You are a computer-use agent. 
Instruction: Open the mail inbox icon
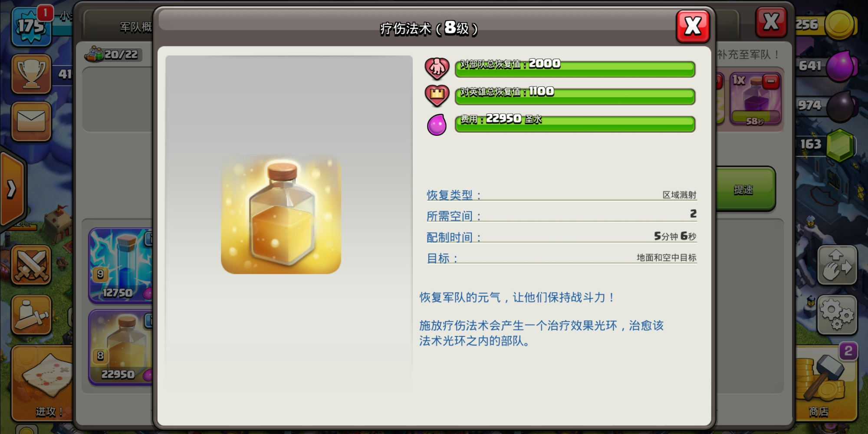click(x=31, y=122)
